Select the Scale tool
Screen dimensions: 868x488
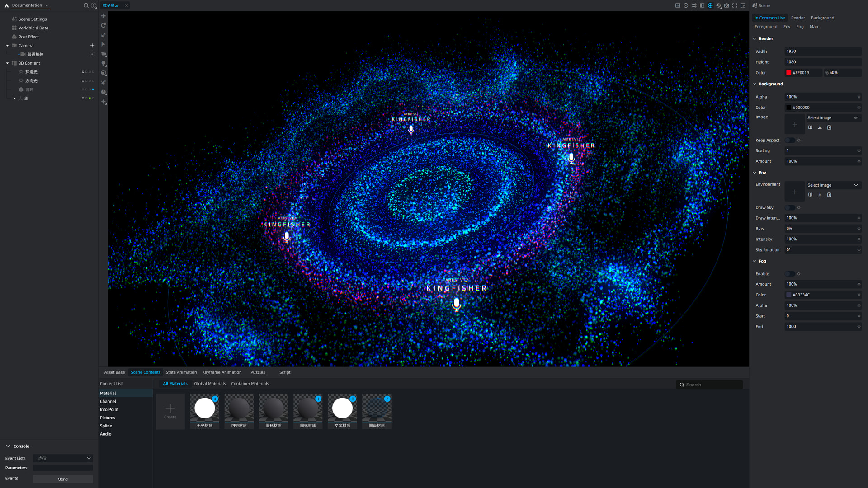coord(104,35)
